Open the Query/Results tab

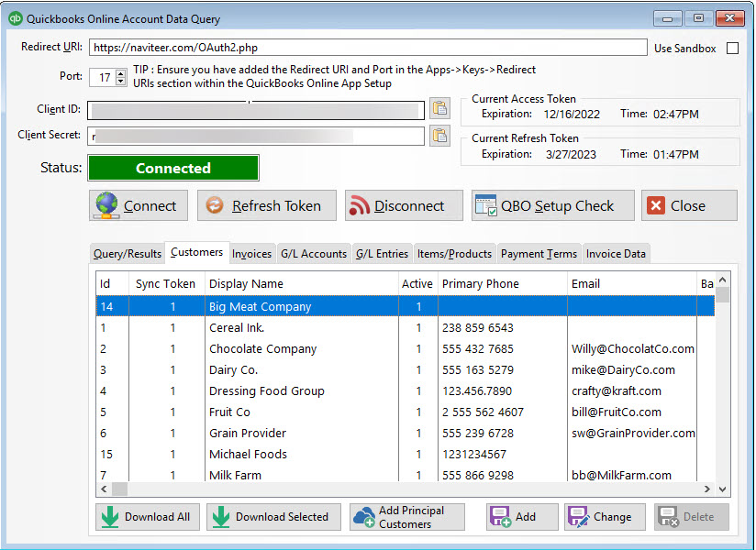point(128,254)
